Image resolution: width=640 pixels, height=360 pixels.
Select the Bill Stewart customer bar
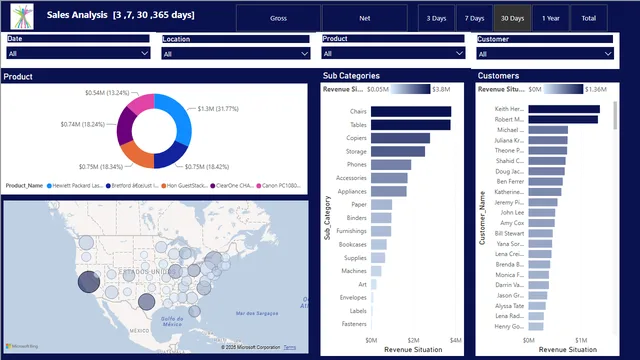click(x=541, y=233)
